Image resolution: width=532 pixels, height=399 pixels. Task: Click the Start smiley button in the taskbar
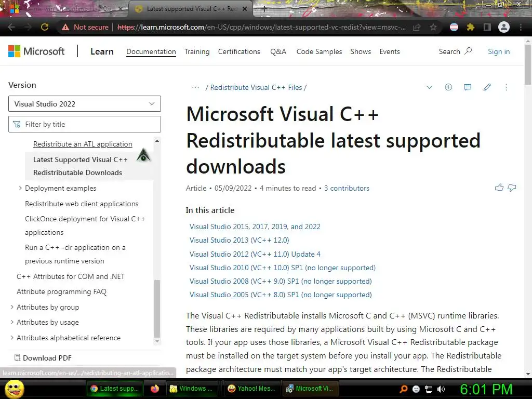pos(15,389)
